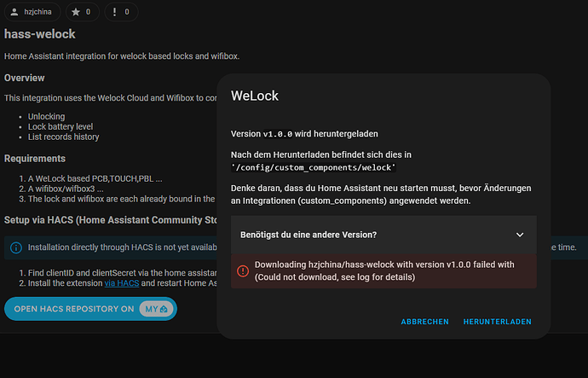Click ABBRECHEN to cancel the dialog
Viewport: 588px width, 378px height.
[425, 322]
